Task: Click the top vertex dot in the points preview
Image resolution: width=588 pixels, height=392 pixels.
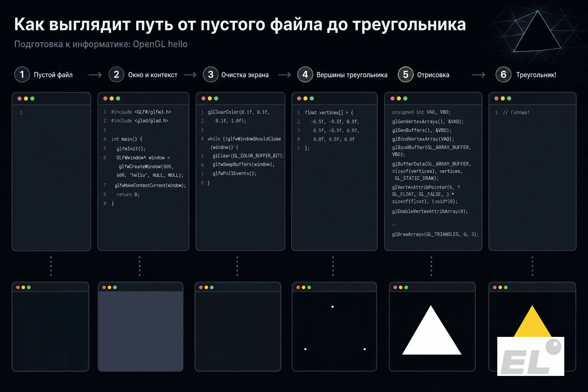Action: coord(332,307)
